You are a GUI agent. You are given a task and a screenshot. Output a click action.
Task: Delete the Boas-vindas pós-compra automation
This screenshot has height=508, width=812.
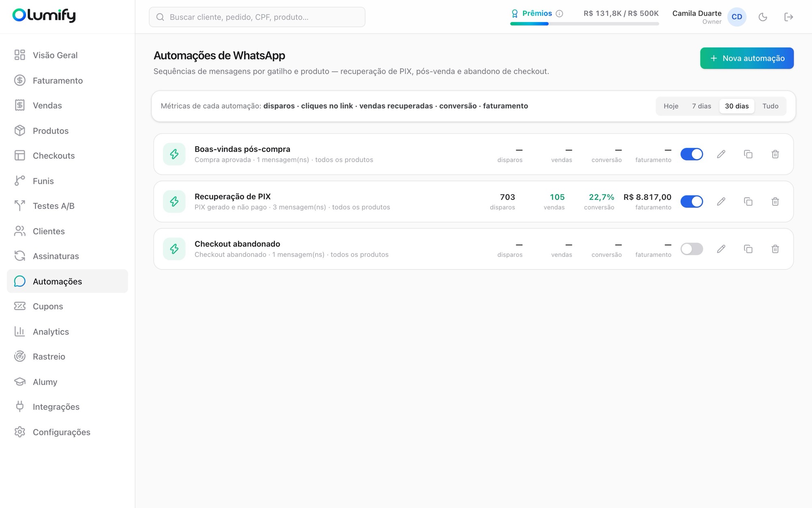[775, 154]
